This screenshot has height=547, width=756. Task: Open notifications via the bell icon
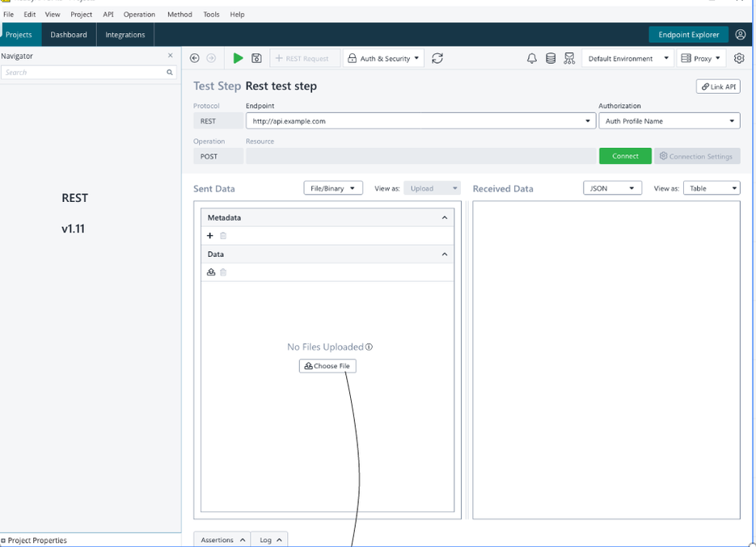[x=532, y=58]
